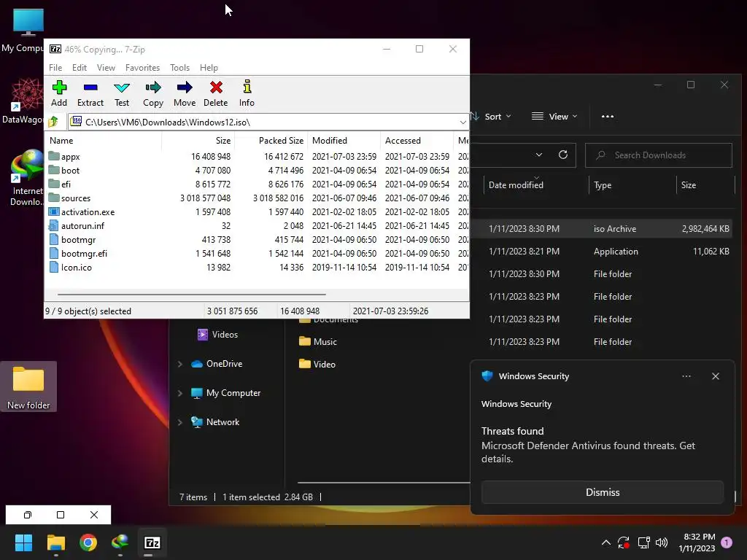
Task: Open the volume control in system tray
Action: pos(662,542)
